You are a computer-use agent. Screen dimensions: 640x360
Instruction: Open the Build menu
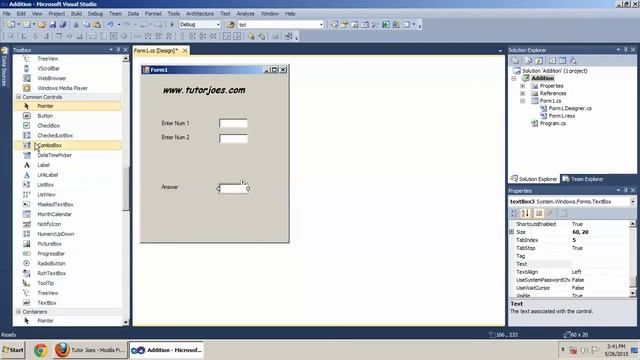pyautogui.click(x=76, y=13)
